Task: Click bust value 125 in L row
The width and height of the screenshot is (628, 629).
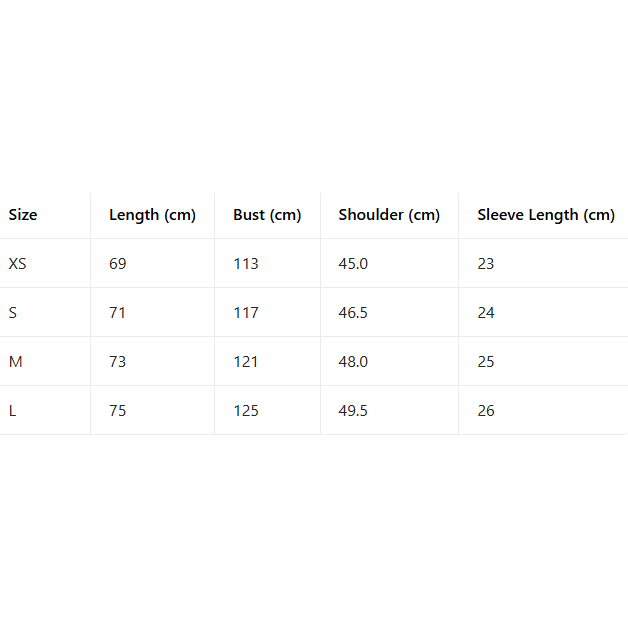Action: [246, 411]
